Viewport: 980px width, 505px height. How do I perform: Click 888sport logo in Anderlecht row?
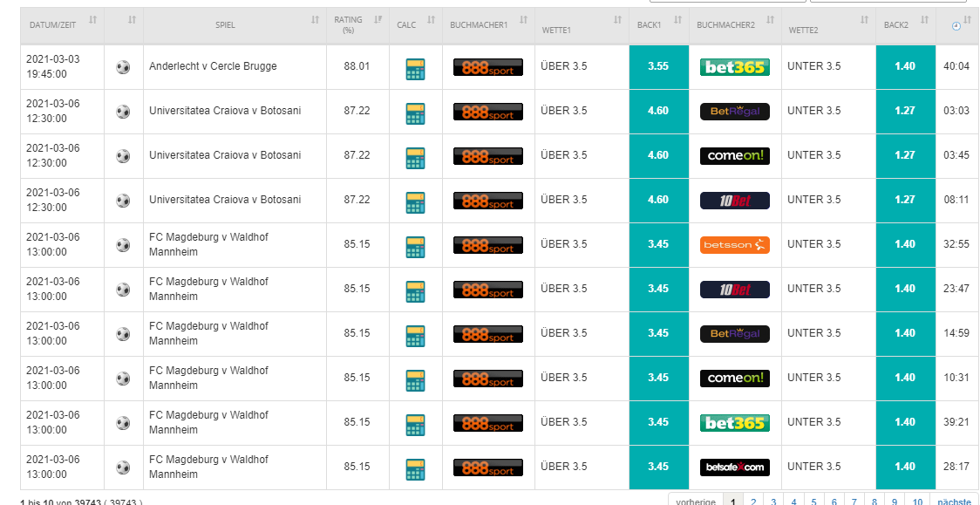click(487, 67)
